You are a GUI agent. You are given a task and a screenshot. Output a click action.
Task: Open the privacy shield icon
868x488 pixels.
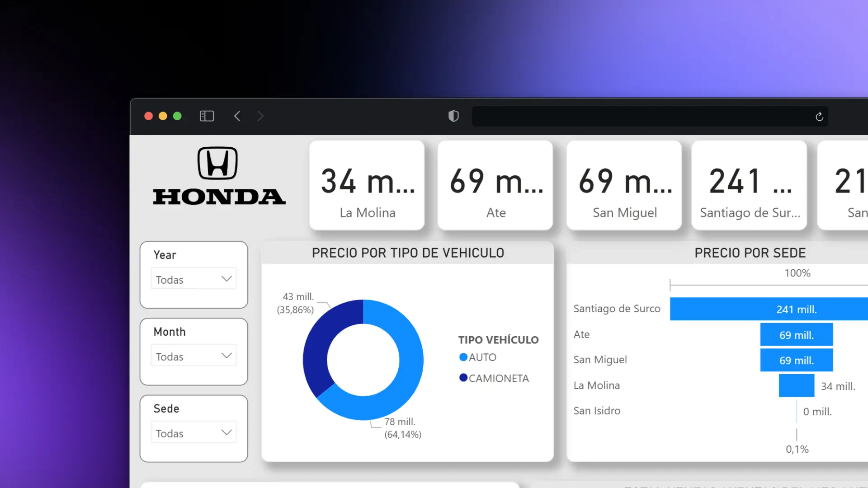point(453,116)
